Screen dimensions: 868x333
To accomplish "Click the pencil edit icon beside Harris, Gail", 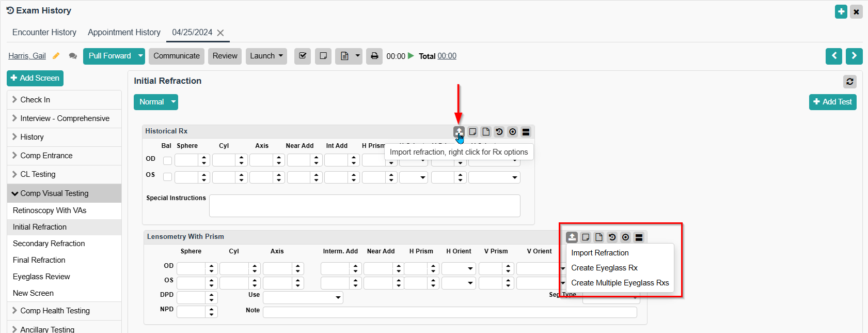I will click(x=56, y=56).
